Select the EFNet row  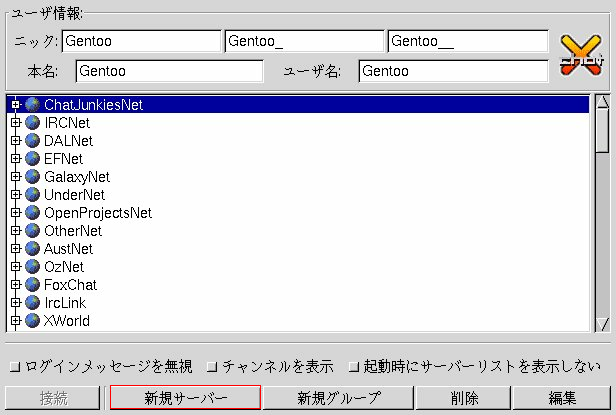(x=298, y=159)
